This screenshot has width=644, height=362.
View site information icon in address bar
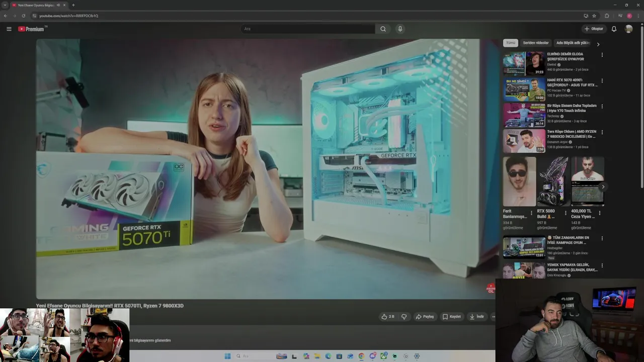[34, 16]
